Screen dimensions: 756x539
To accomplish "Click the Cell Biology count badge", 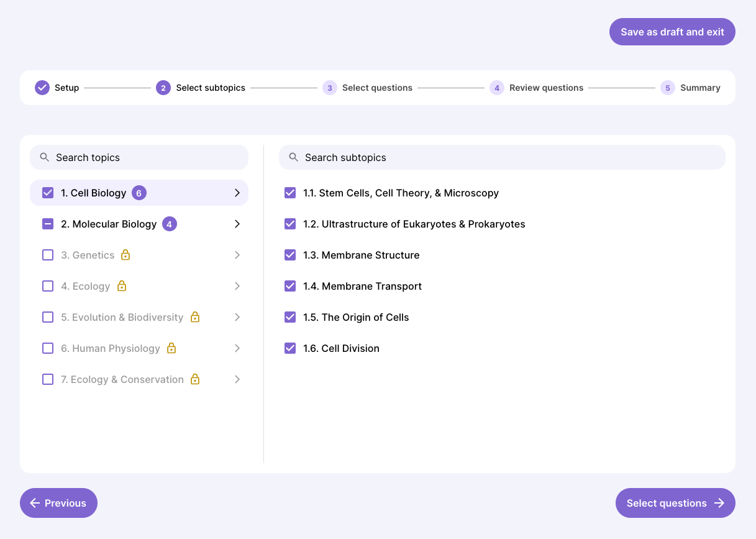I will click(x=139, y=193).
